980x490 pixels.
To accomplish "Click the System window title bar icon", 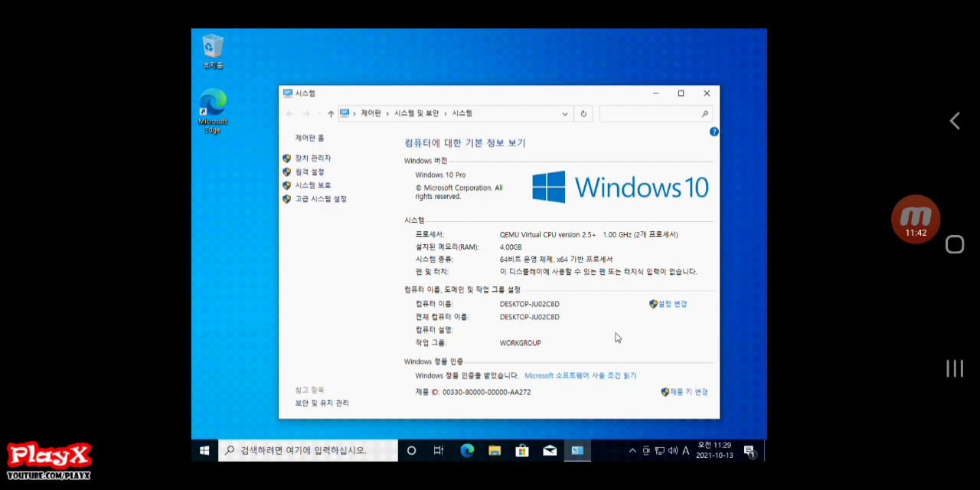I will 288,93.
